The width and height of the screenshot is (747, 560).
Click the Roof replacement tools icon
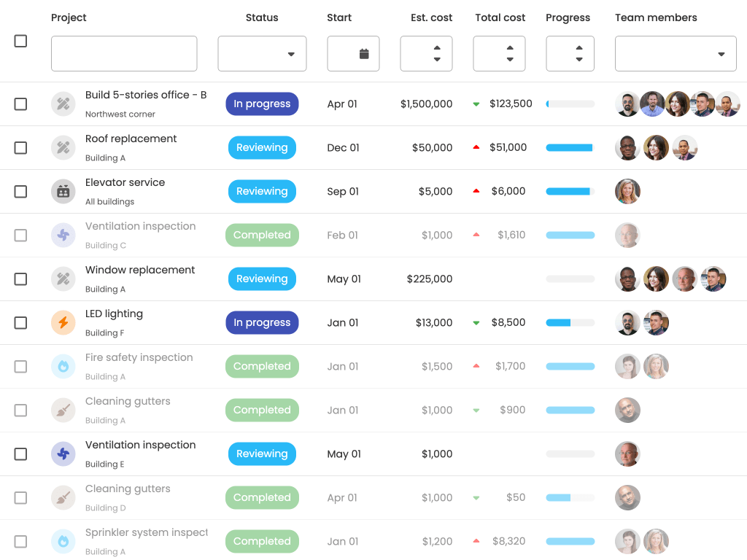(x=63, y=148)
